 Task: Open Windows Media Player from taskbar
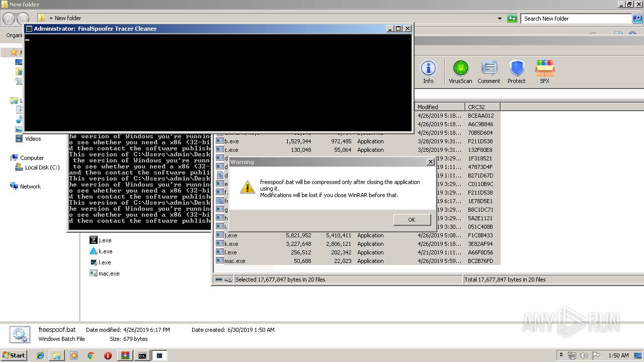pyautogui.click(x=74, y=355)
